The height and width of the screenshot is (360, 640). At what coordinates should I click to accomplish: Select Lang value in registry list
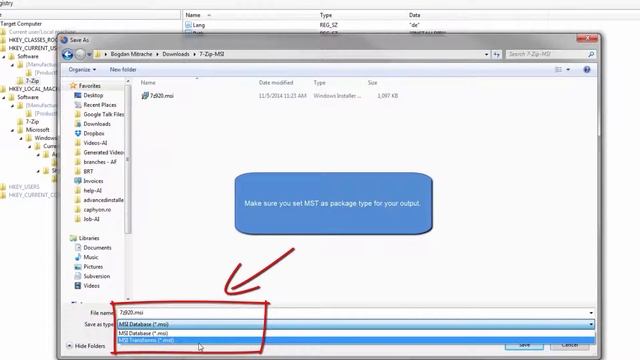pyautogui.click(x=198, y=25)
